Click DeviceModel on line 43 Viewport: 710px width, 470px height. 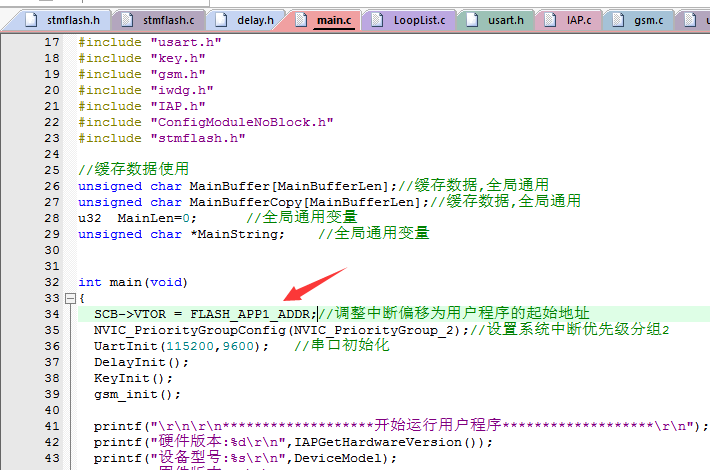(338, 458)
